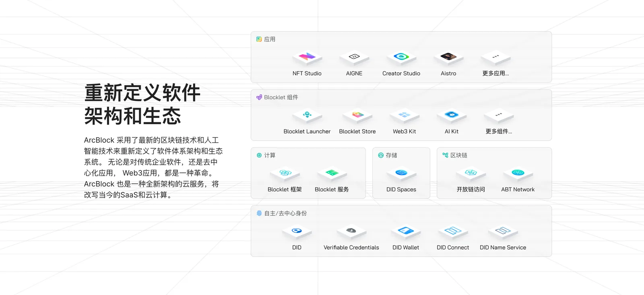Open the DID Name Service icon

click(x=503, y=232)
